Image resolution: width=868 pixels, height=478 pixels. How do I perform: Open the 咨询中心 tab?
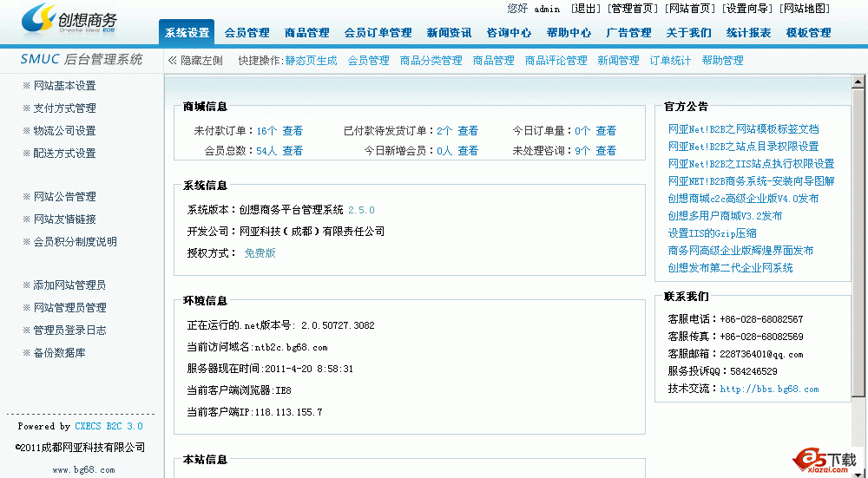[x=509, y=33]
